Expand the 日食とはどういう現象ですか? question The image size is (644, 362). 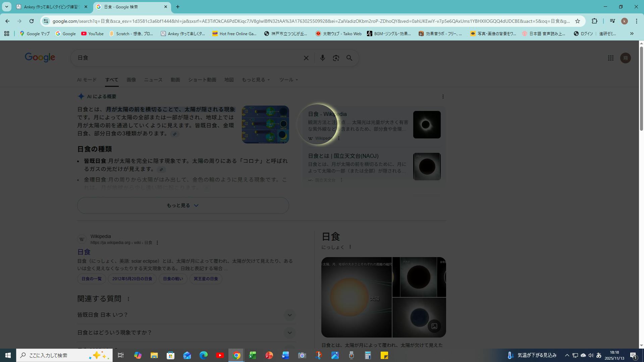pyautogui.click(x=289, y=333)
